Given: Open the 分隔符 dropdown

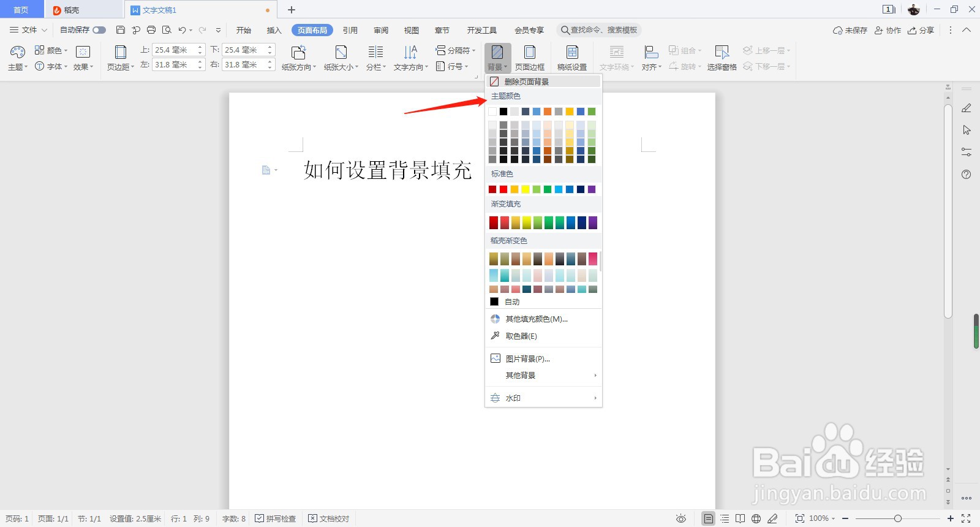Looking at the screenshot, I should pos(455,50).
